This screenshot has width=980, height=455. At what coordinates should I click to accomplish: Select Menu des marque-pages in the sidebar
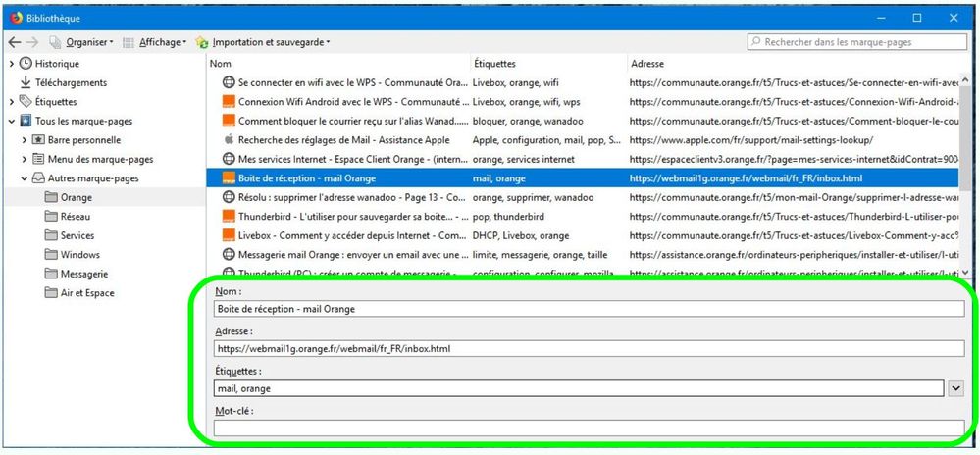tap(101, 160)
